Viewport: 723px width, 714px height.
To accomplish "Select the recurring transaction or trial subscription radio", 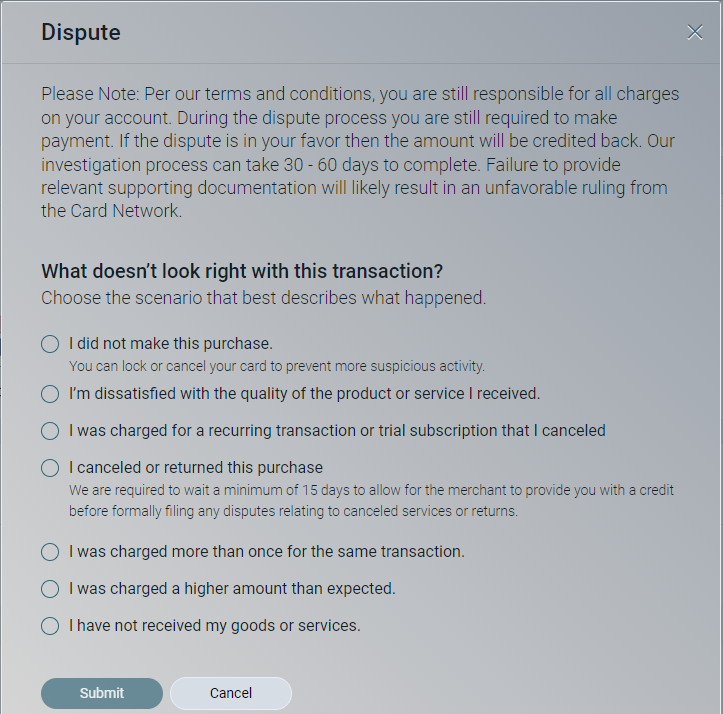I will (50, 431).
